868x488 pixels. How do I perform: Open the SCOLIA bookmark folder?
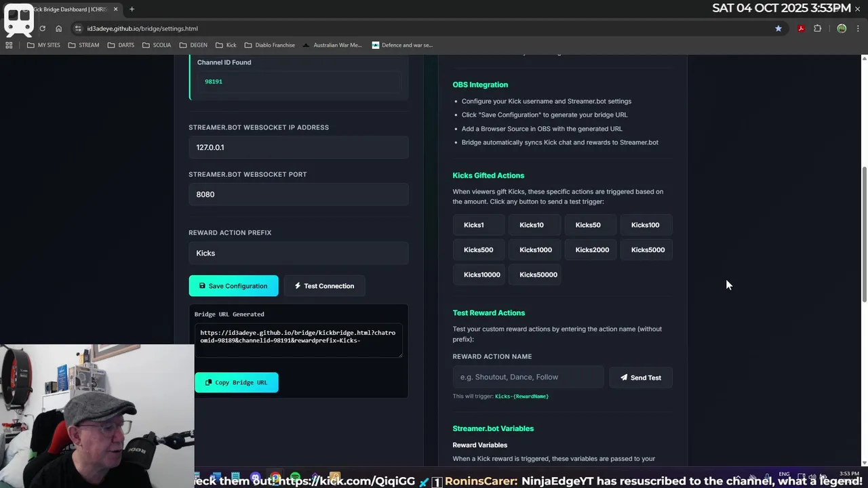click(157, 45)
